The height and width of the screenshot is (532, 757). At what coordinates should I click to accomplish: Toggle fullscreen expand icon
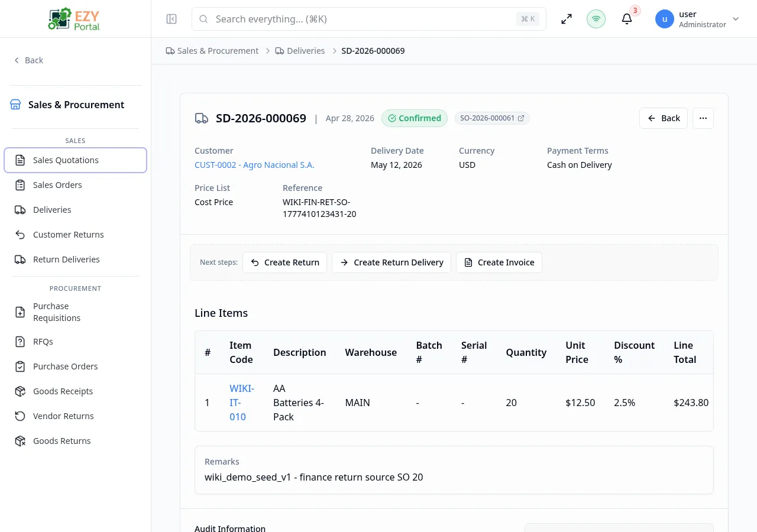567,19
